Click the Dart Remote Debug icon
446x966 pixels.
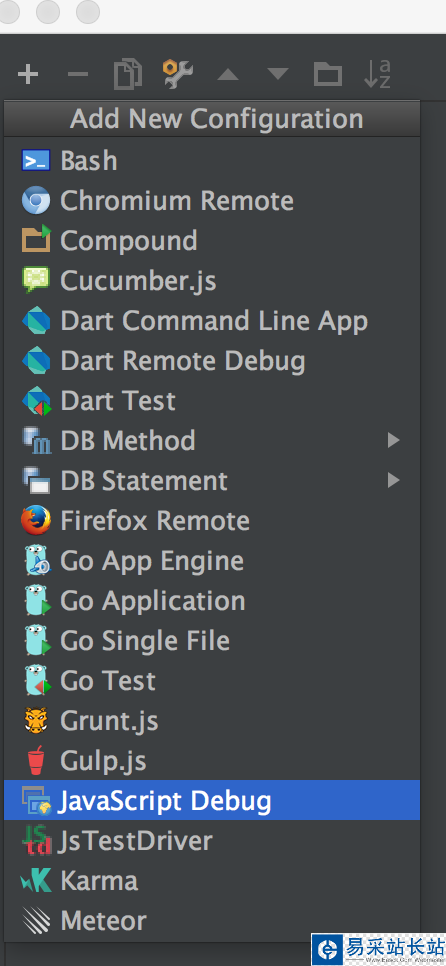36,361
